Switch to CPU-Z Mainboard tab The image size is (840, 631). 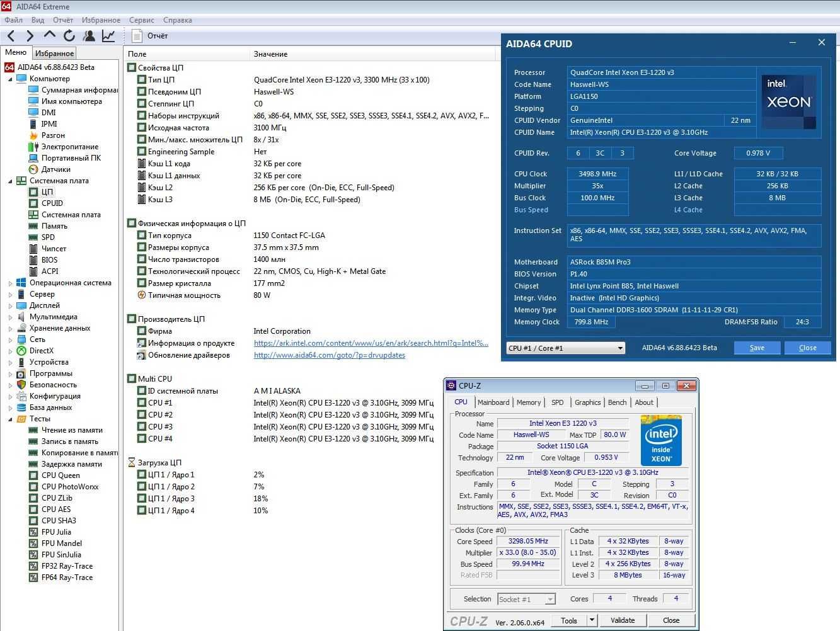(x=493, y=402)
